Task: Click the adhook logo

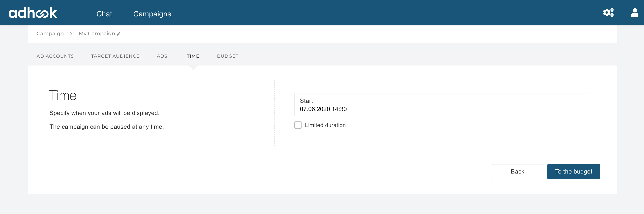Action: tap(33, 13)
